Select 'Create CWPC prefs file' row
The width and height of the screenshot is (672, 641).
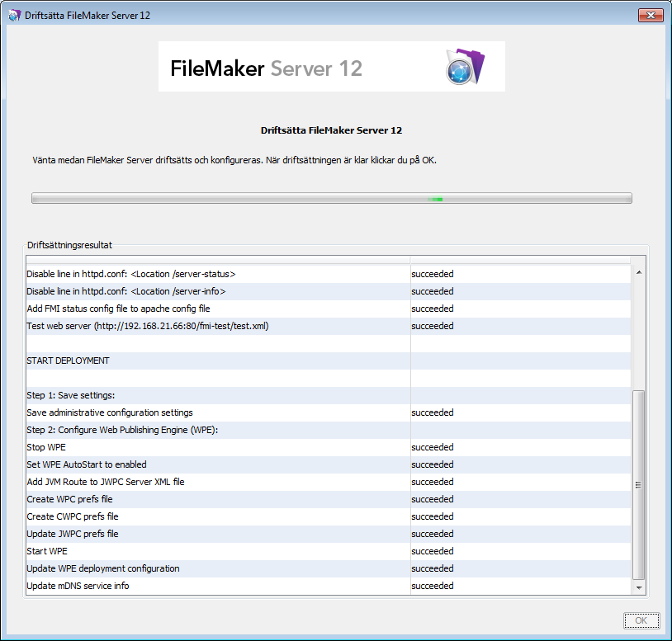[x=329, y=516]
